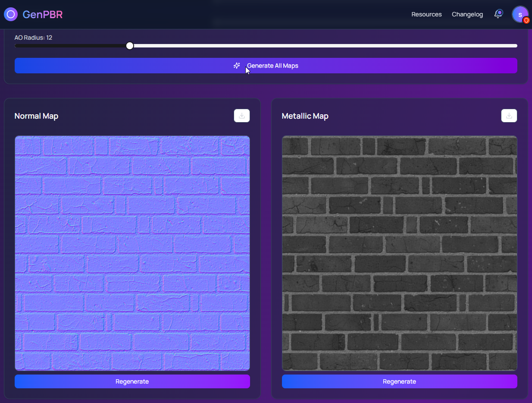Open the user avatar menu

pyautogui.click(x=519, y=14)
